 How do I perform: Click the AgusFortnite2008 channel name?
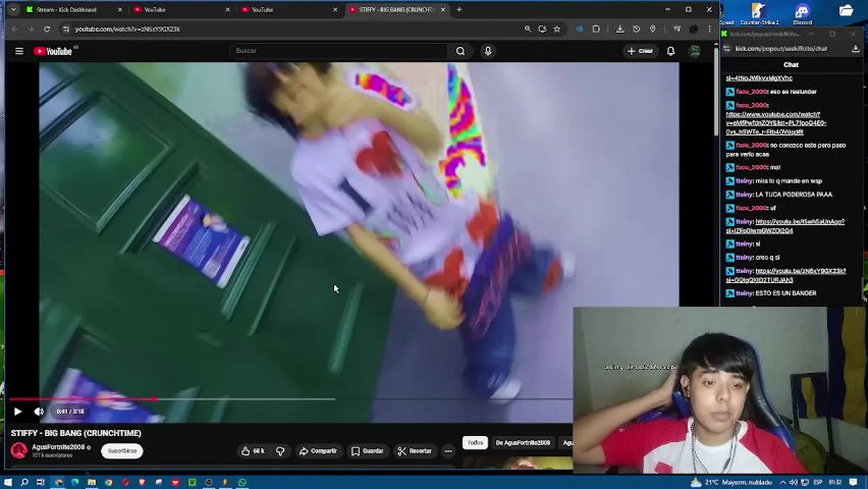[58, 447]
